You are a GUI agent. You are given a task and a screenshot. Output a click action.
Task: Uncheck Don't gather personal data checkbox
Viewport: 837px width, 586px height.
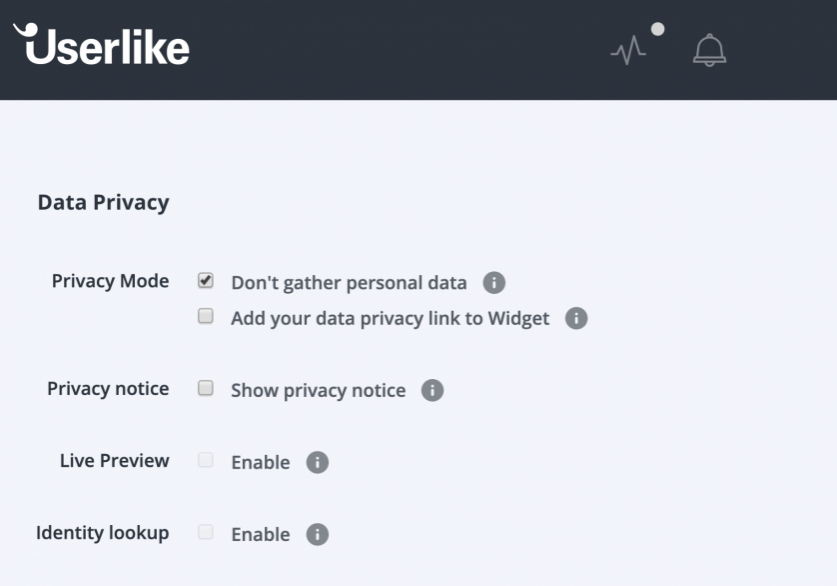pos(206,280)
